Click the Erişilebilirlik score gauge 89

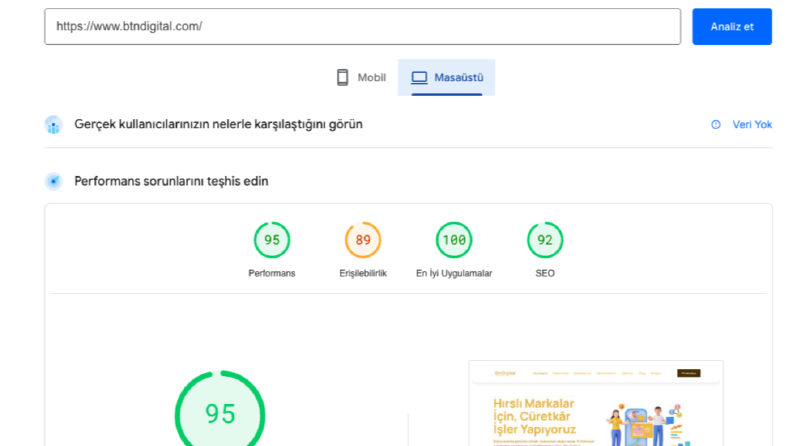pos(363,240)
